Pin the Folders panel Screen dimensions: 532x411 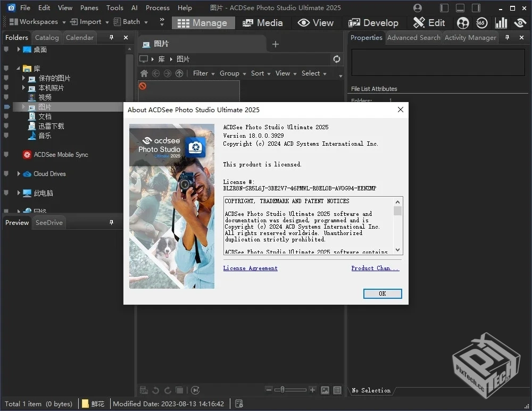pyautogui.click(x=112, y=37)
